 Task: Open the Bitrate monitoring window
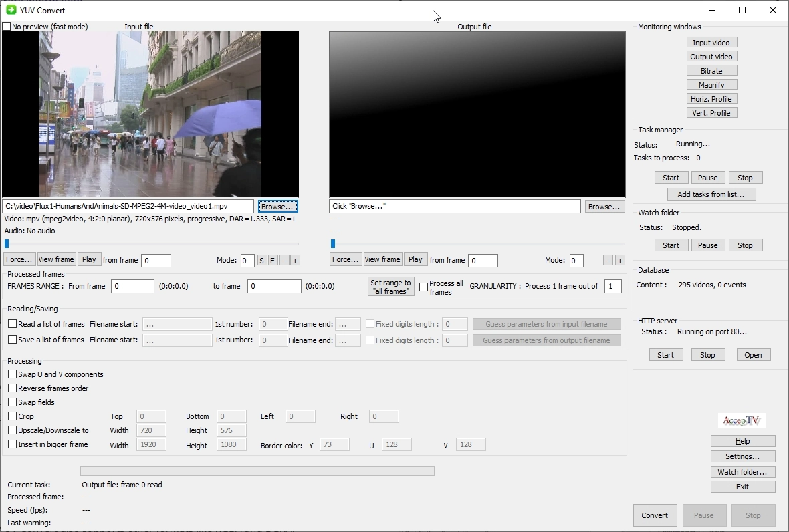tap(711, 71)
